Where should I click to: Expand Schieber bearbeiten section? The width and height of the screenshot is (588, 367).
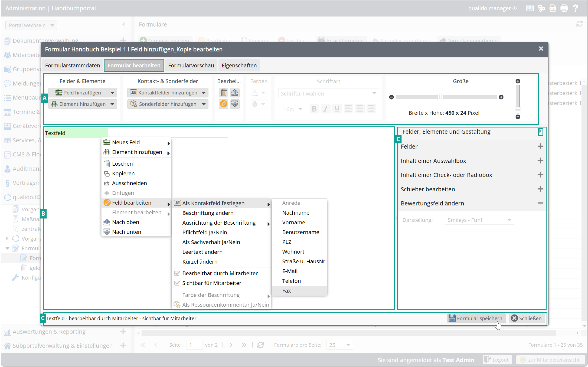click(540, 189)
